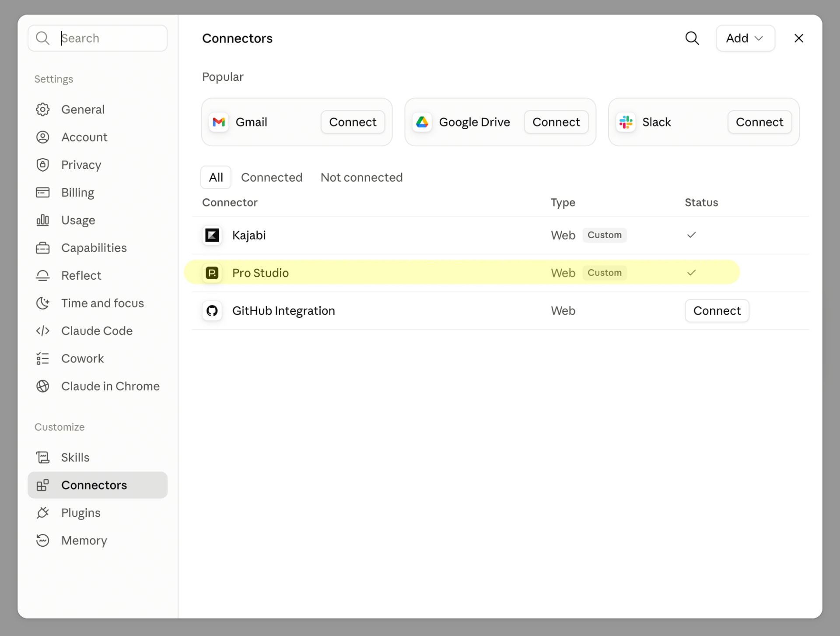This screenshot has width=840, height=636.
Task: Open the Capabilities settings page
Action: [98, 248]
